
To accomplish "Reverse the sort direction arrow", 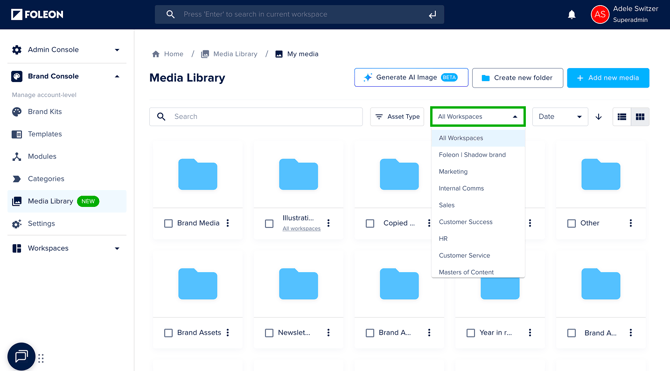I will tap(599, 117).
